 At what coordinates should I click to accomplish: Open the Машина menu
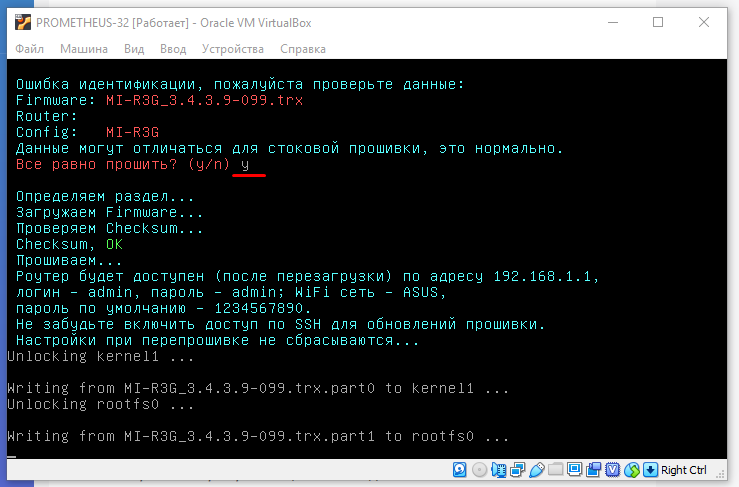click(84, 49)
